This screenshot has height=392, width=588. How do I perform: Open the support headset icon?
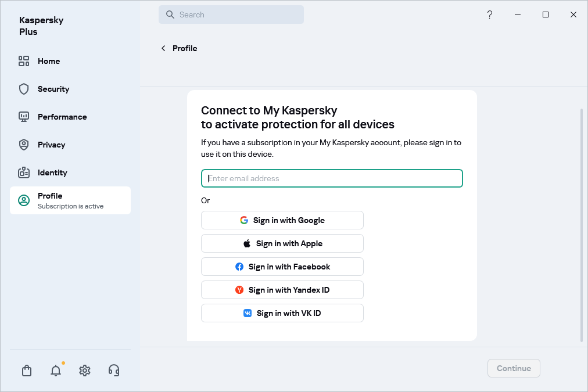pyautogui.click(x=114, y=371)
